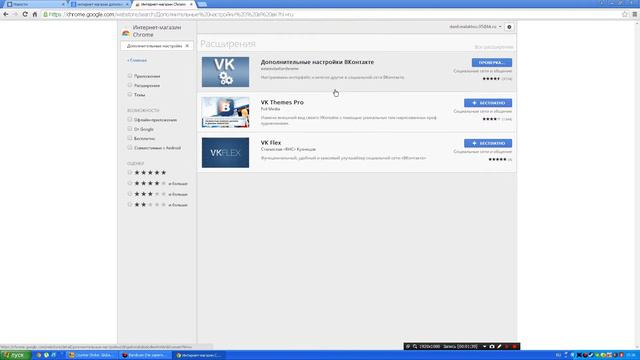Enable the Бесплатно checkbox
The height and width of the screenshot is (360, 640).
[130, 138]
